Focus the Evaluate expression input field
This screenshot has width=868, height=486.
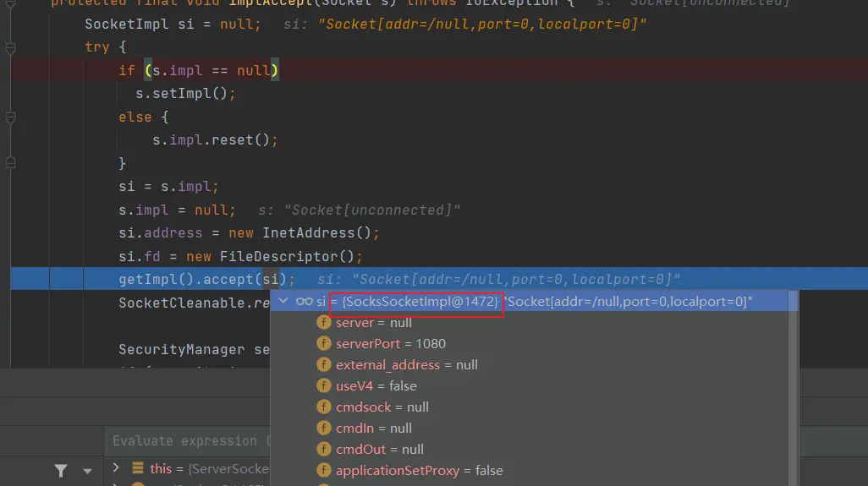pos(187,440)
